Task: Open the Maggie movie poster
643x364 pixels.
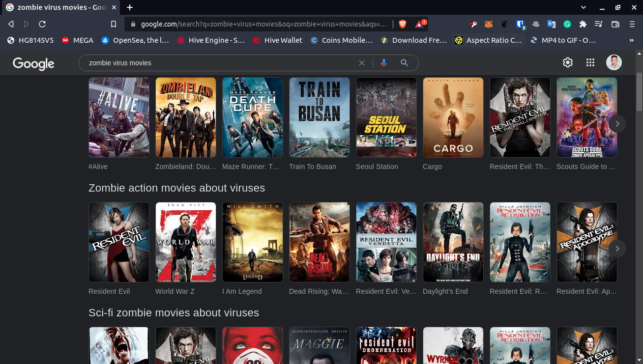Action: coord(320,345)
